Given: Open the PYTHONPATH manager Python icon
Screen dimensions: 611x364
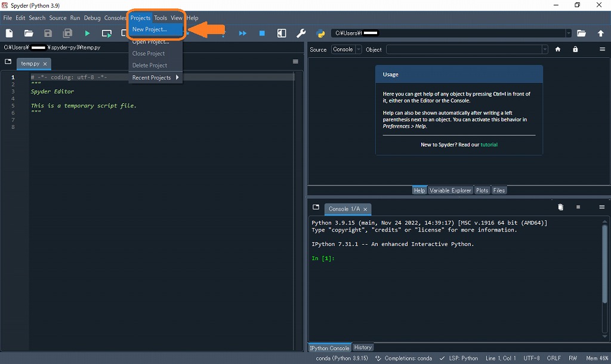Looking at the screenshot, I should pos(320,33).
